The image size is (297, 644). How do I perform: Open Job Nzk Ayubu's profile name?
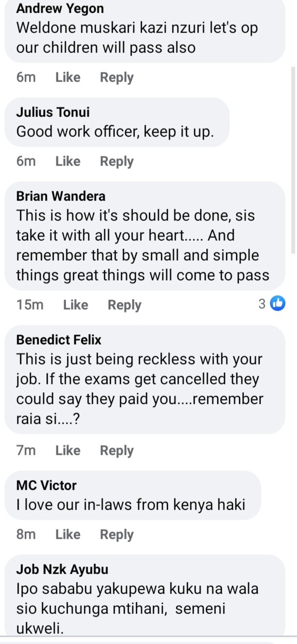tap(63, 569)
